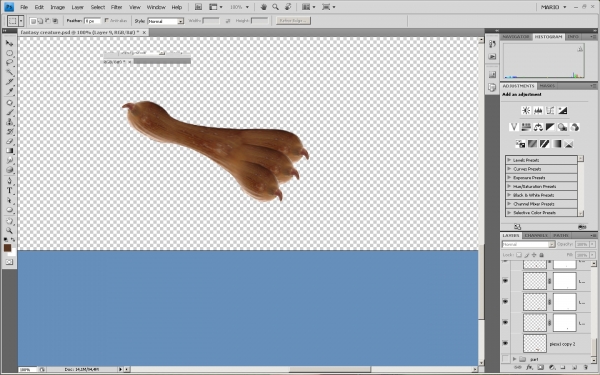The height and width of the screenshot is (375, 600).
Task: Add a Black & White adjustment
Action: [x=550, y=127]
